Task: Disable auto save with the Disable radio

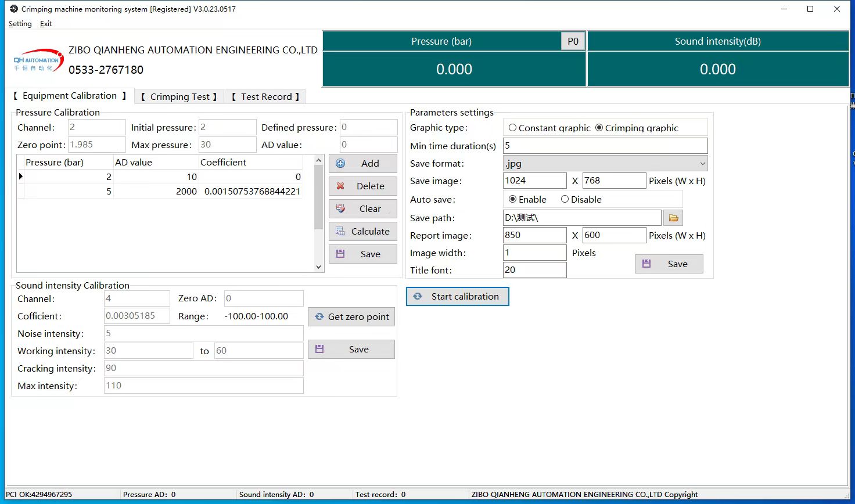Action: pyautogui.click(x=565, y=199)
